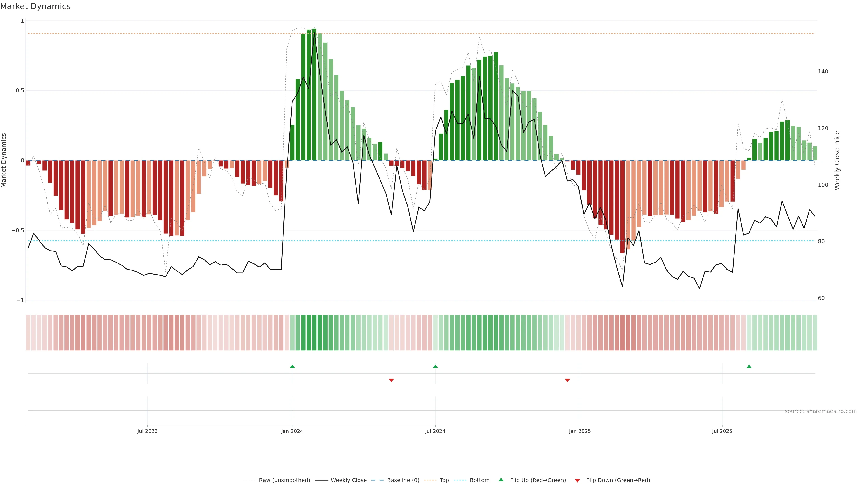Click the Flip Up legend triangle icon
This screenshot has height=488, width=868.
click(501, 480)
